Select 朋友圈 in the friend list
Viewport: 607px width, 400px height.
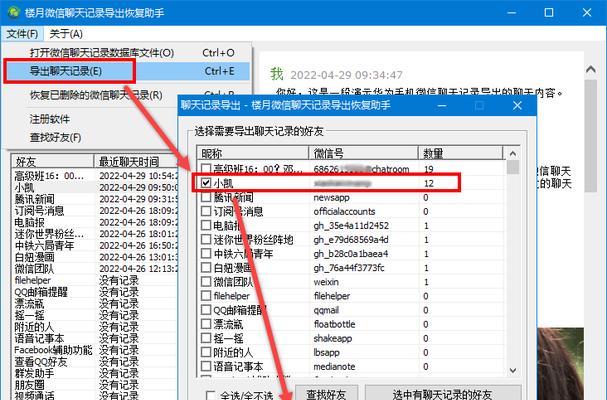click(x=29, y=385)
